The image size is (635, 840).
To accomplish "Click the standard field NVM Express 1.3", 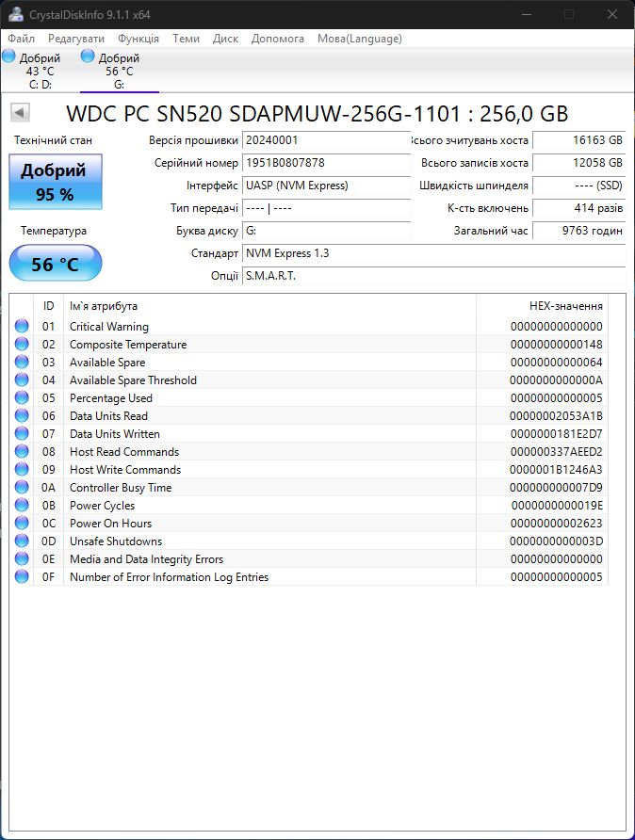I will (x=433, y=253).
